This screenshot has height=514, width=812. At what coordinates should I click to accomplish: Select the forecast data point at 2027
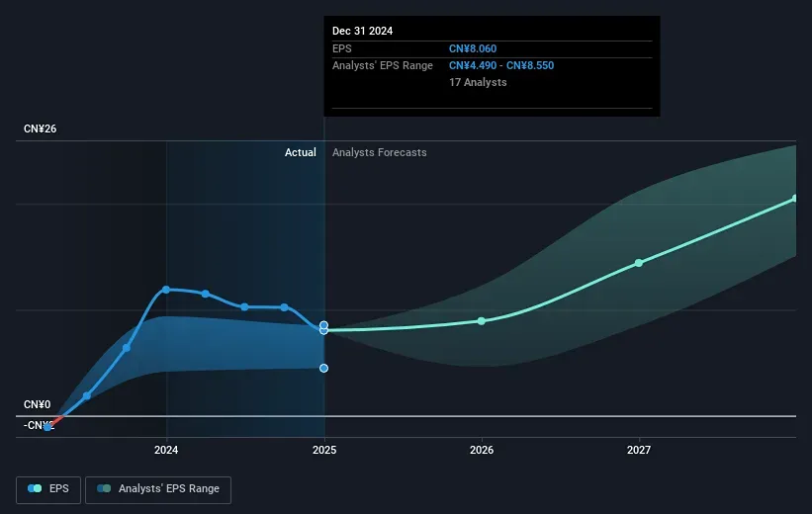coord(639,263)
